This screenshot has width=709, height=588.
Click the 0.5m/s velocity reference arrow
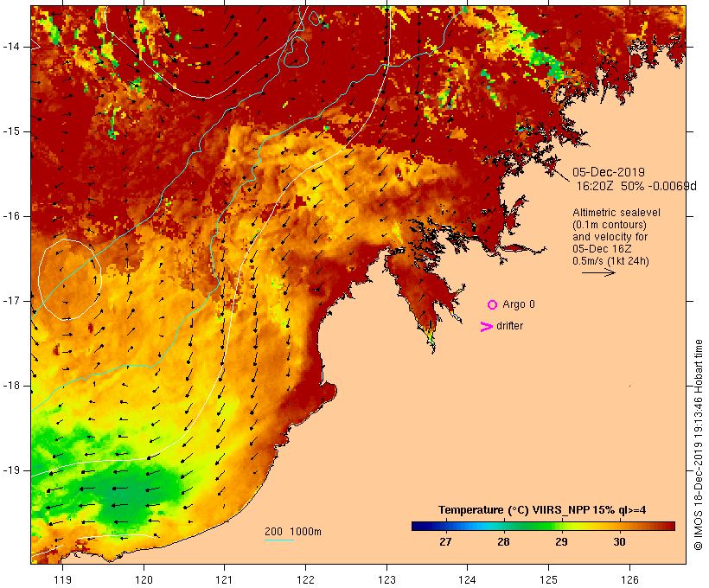pyautogui.click(x=598, y=272)
